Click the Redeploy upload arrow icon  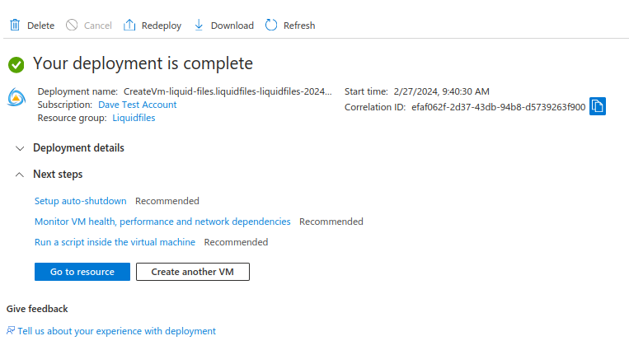[129, 25]
